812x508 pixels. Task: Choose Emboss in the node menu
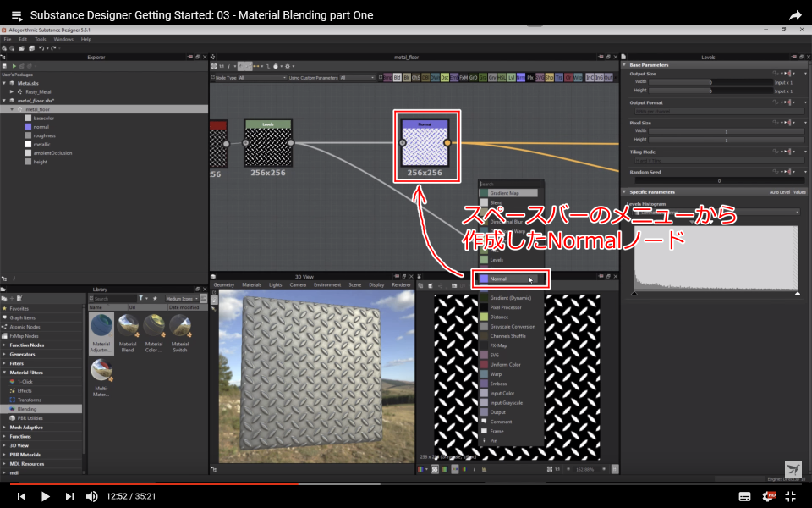499,384
